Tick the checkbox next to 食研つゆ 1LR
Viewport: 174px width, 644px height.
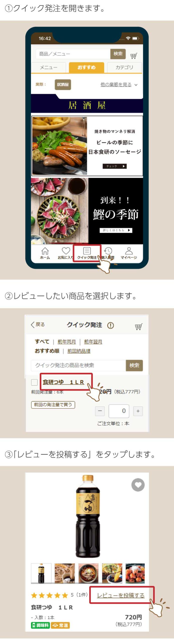[x=34, y=382]
